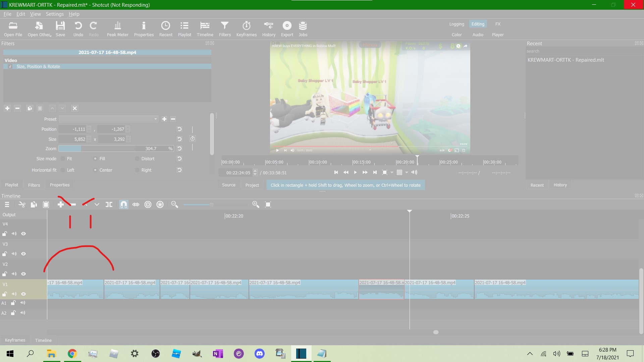Select the Distort size mode
The width and height of the screenshot is (644, 362).
[137, 159]
